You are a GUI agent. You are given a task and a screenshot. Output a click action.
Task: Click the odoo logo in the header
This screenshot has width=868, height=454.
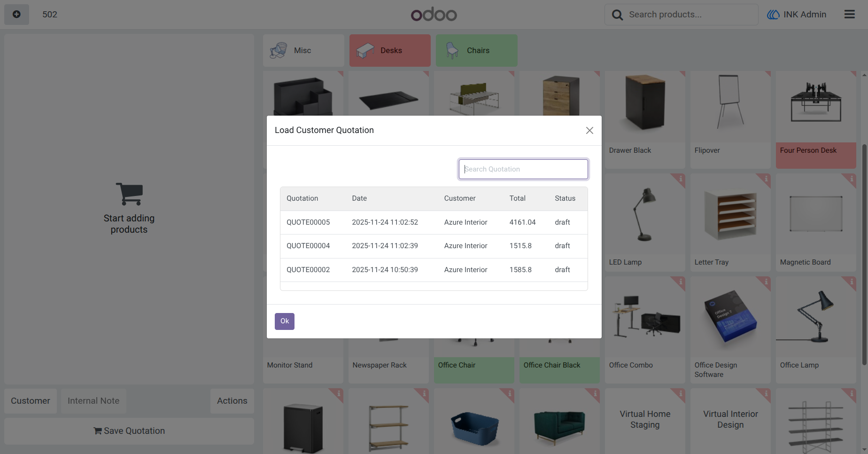pyautogui.click(x=434, y=15)
